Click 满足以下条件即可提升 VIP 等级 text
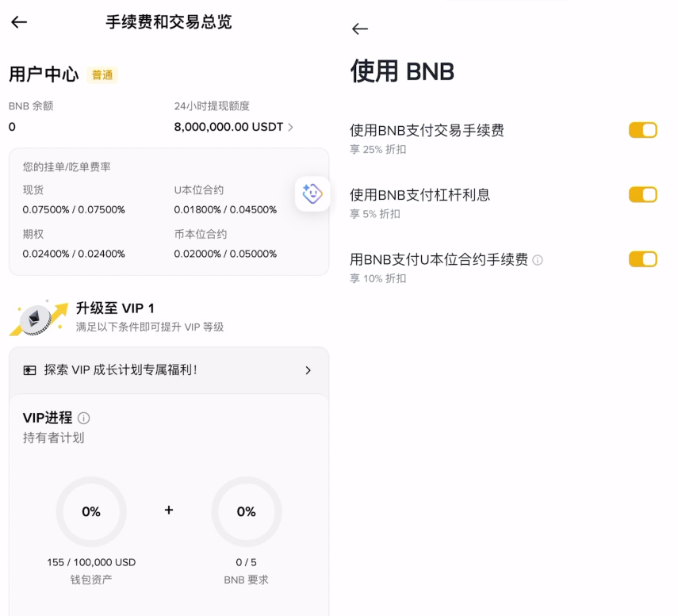Image resolution: width=678 pixels, height=616 pixels. point(150,327)
